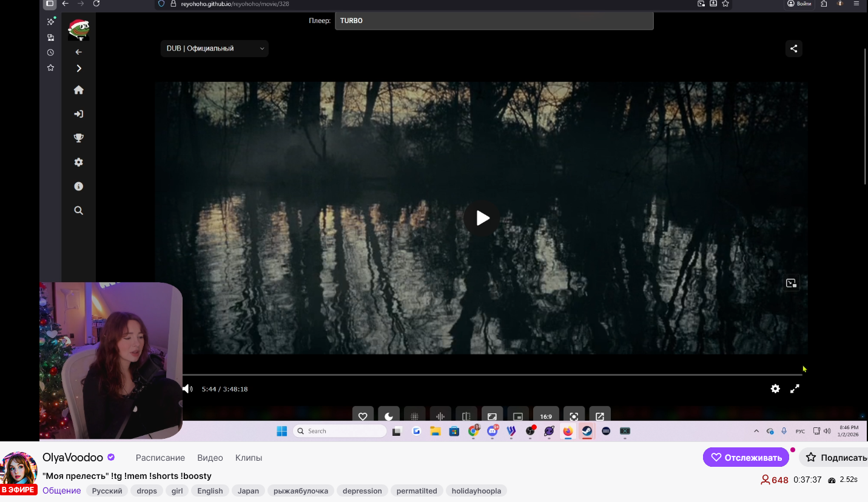Open the AI sparkle icon in browser sidebar
Image resolution: width=868 pixels, height=502 pixels.
coord(50,22)
